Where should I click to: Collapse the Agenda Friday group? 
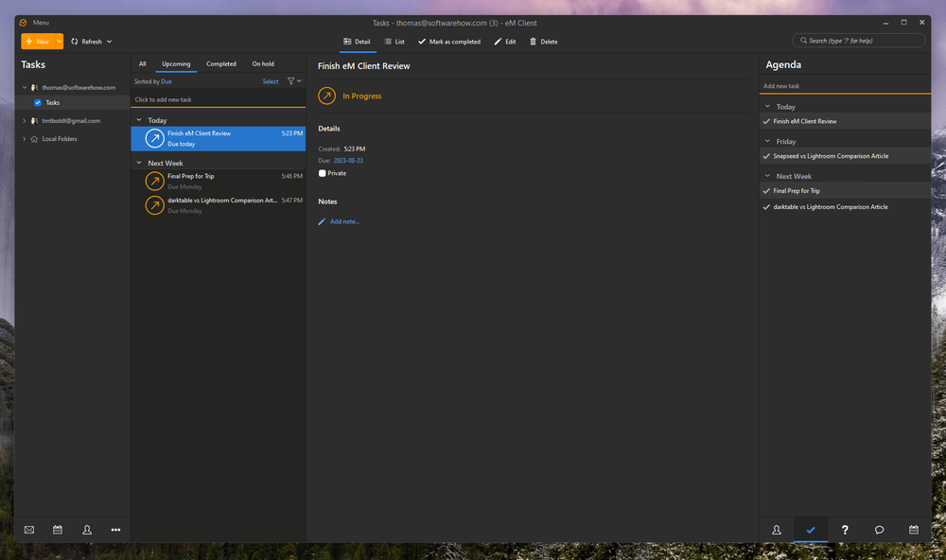pos(767,141)
